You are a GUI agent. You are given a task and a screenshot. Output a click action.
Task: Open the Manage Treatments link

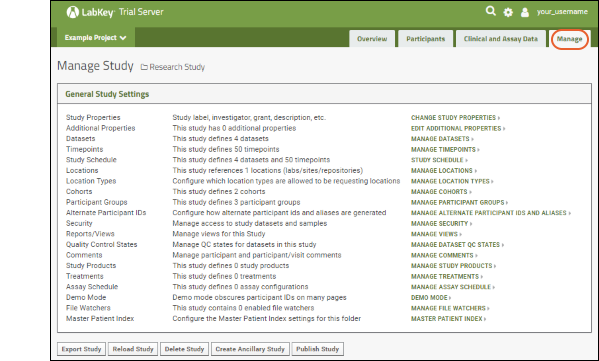(x=447, y=276)
